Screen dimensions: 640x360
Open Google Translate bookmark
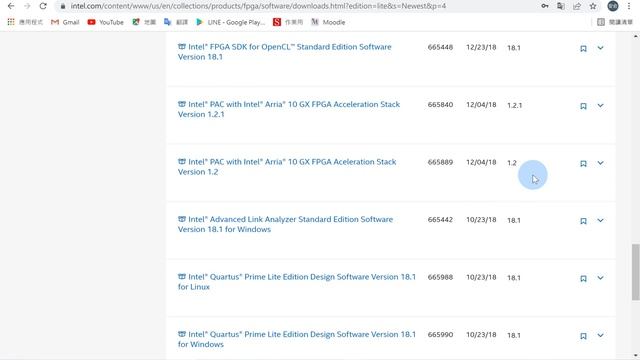(x=176, y=22)
